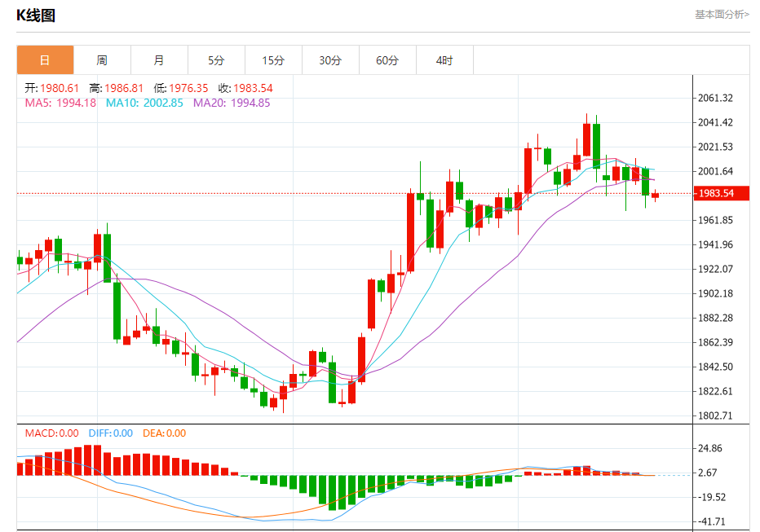This screenshot has width=760, height=532.
Task: Click the K线图 heading
Action: (36, 15)
